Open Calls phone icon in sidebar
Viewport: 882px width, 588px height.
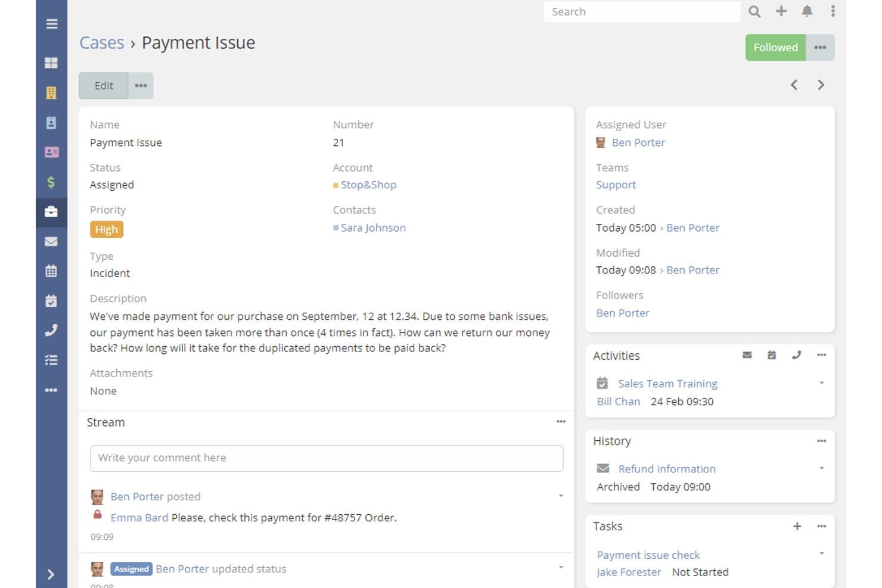point(51,330)
